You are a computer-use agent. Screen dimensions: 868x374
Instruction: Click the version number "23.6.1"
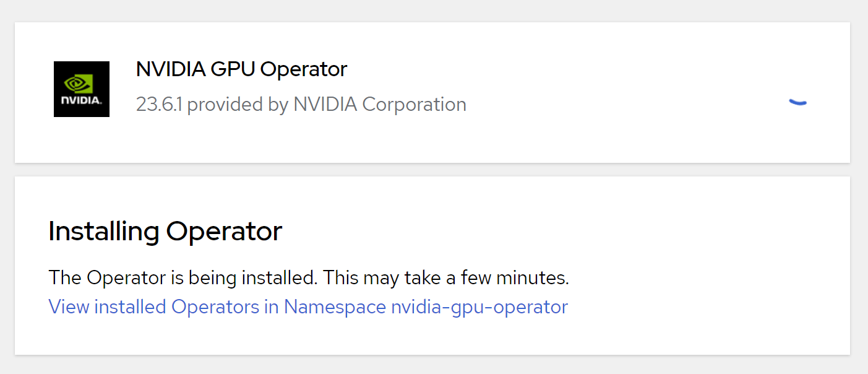(x=158, y=105)
